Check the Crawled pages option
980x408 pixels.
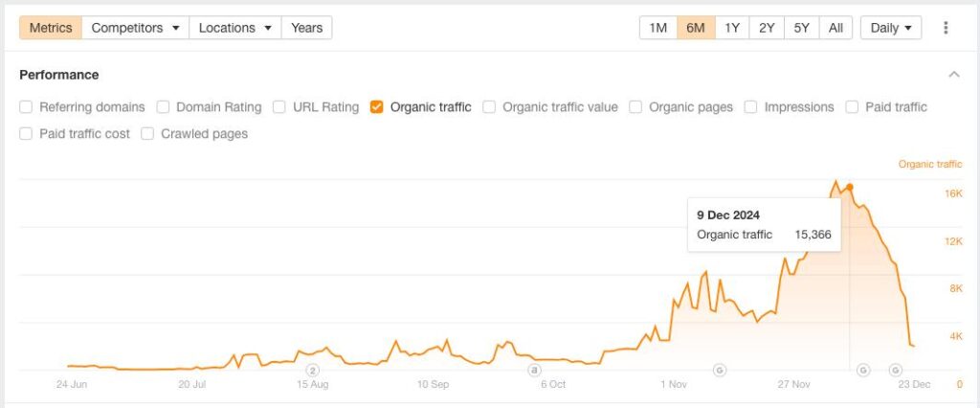pos(147,134)
